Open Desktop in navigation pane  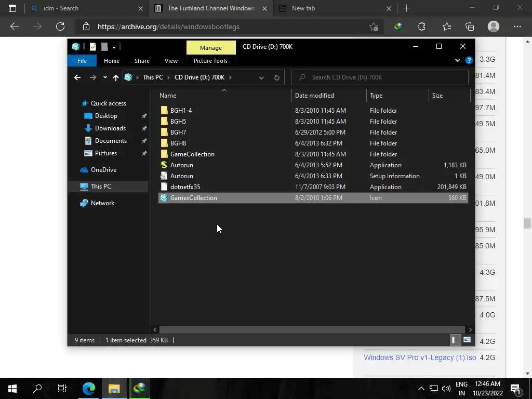tap(106, 116)
